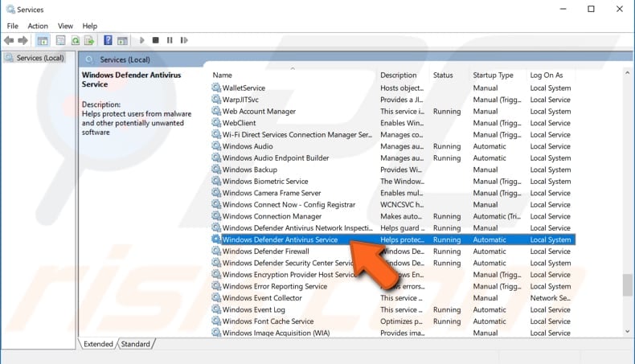
Task: Click the Services icon in the title bar
Action: coord(10,9)
